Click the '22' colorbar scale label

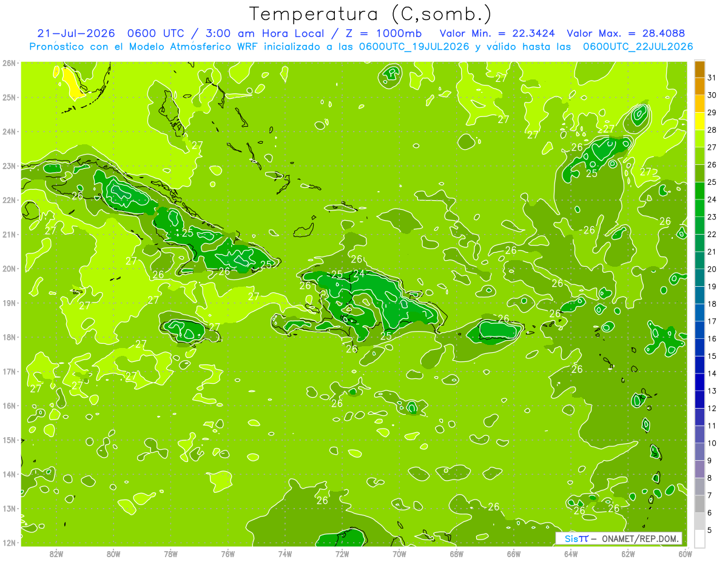pyautogui.click(x=712, y=235)
